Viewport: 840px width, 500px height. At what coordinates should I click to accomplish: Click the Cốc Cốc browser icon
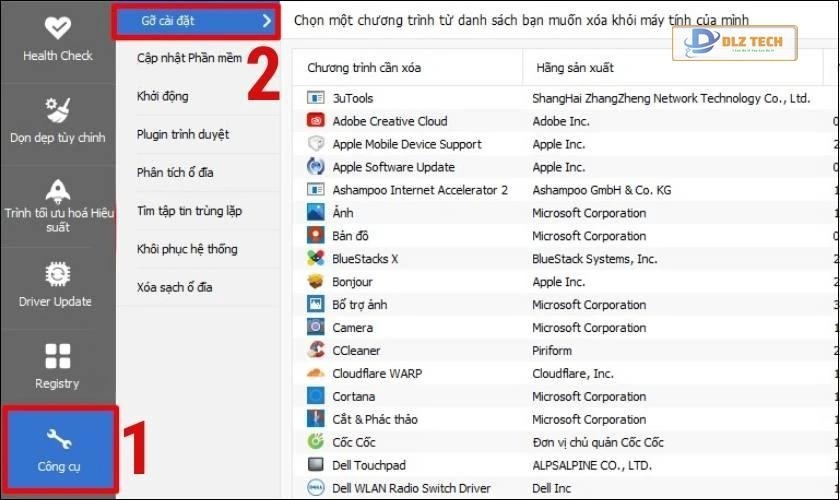pyautogui.click(x=315, y=442)
